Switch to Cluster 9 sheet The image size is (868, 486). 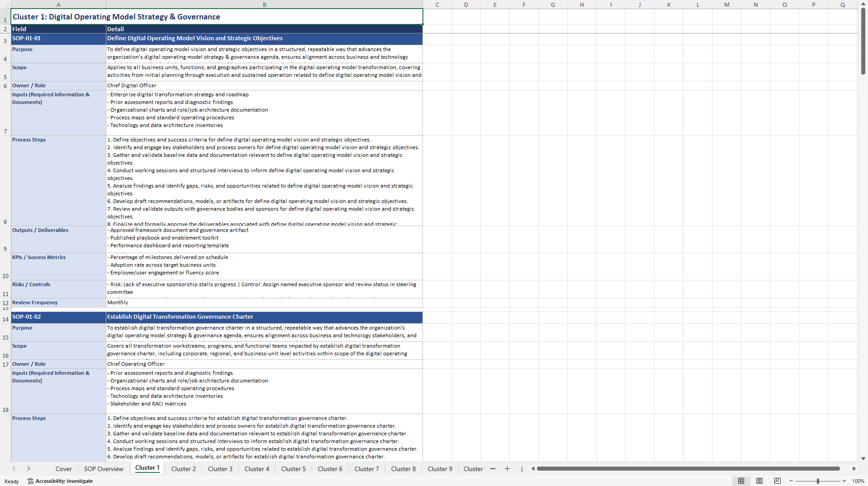440,469
